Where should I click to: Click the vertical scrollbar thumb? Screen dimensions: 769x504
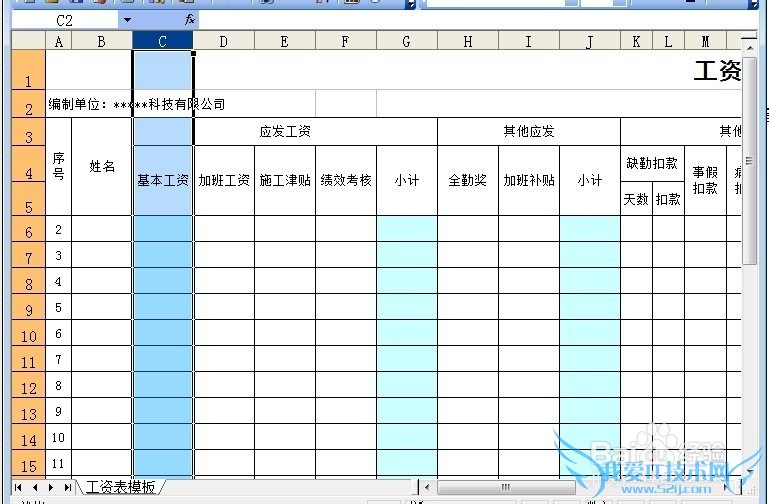tap(749, 161)
